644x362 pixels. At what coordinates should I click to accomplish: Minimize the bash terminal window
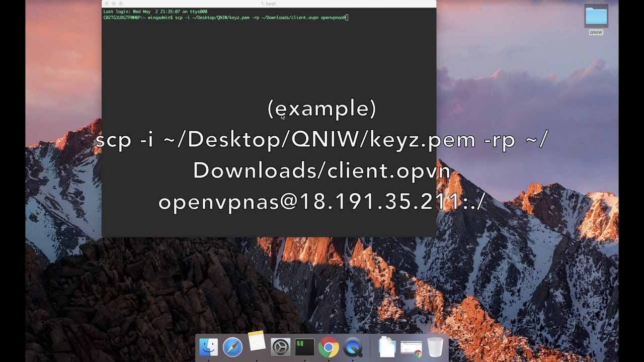tap(113, 4)
